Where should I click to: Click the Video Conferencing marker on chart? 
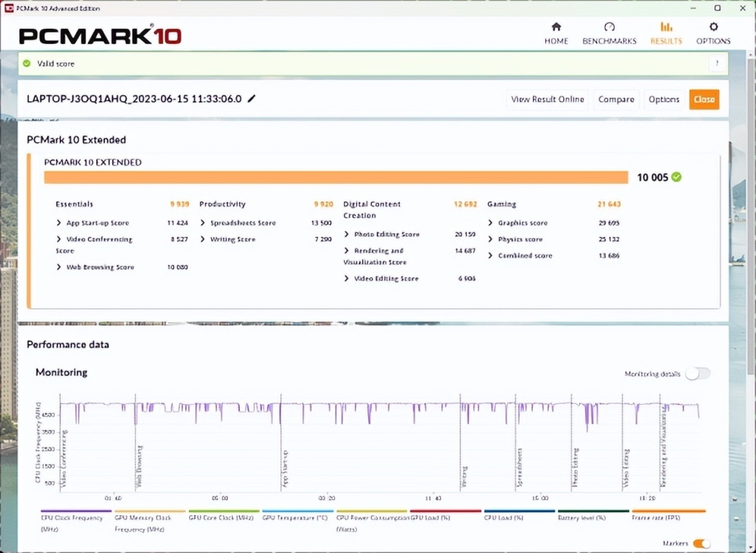[64, 458]
